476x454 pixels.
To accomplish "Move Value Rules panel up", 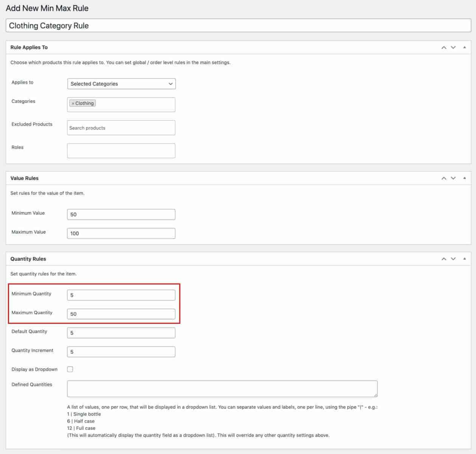I will pyautogui.click(x=444, y=178).
